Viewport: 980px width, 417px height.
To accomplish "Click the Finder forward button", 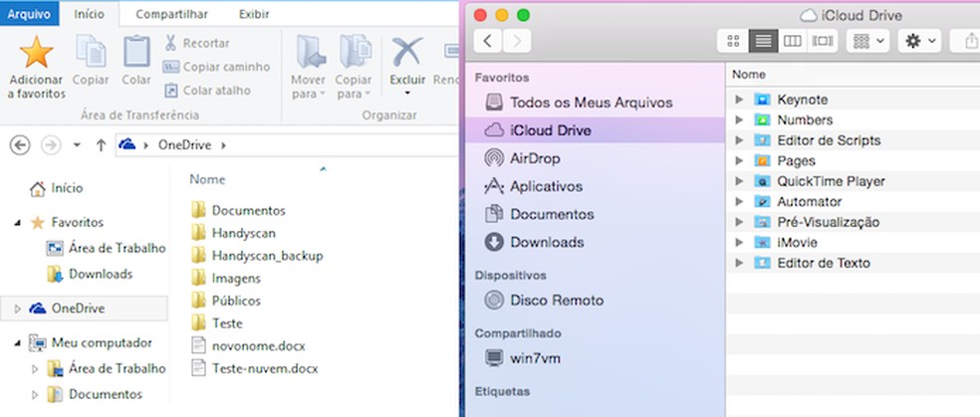I will pos(517,41).
